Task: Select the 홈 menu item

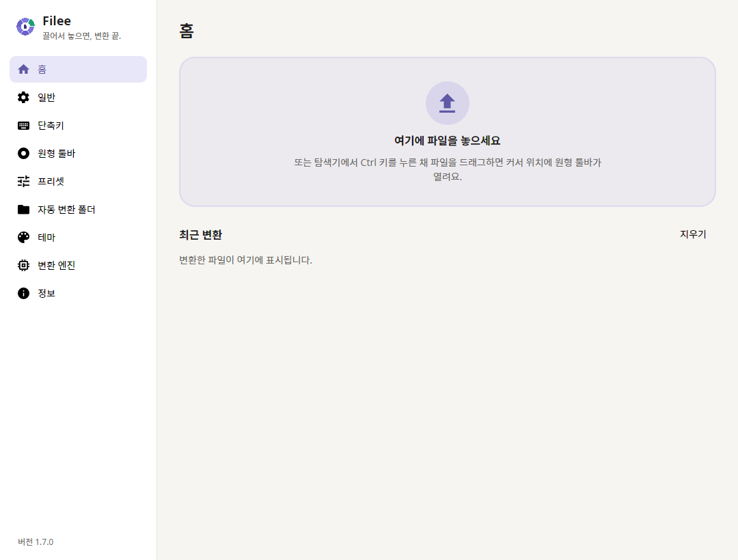Action: (x=78, y=70)
